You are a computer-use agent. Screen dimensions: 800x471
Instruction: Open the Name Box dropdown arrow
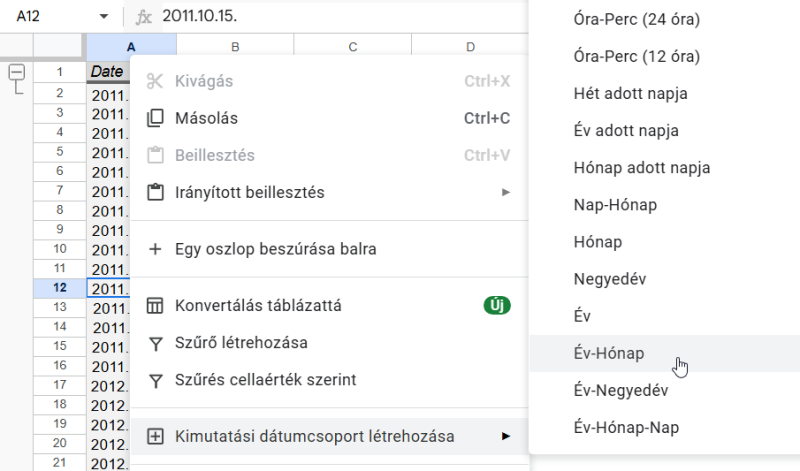click(x=104, y=17)
